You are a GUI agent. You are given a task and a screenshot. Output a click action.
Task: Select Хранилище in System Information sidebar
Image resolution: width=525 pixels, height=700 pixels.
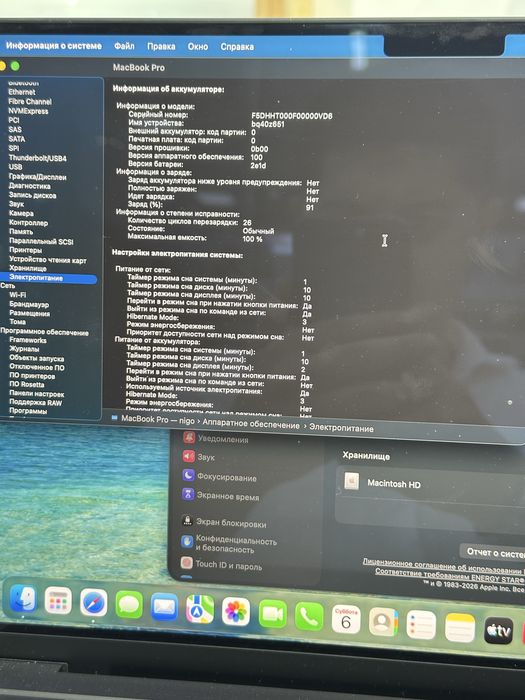point(28,268)
